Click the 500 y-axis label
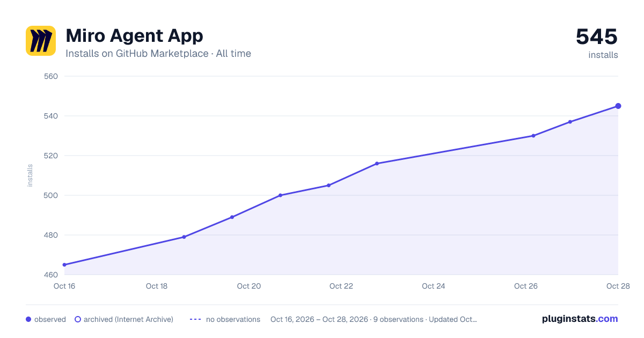 pyautogui.click(x=51, y=195)
